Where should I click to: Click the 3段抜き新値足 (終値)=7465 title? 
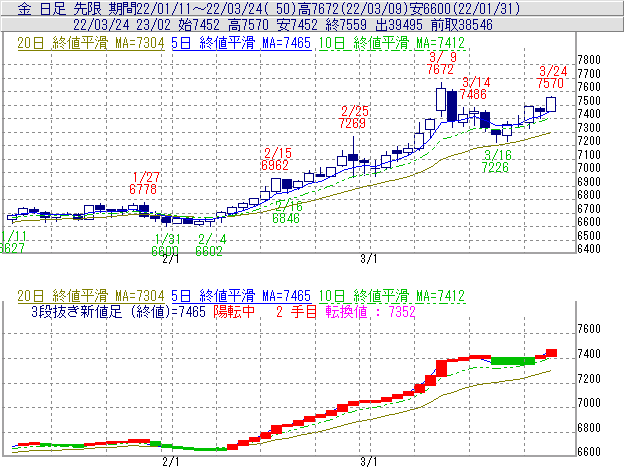(x=119, y=311)
